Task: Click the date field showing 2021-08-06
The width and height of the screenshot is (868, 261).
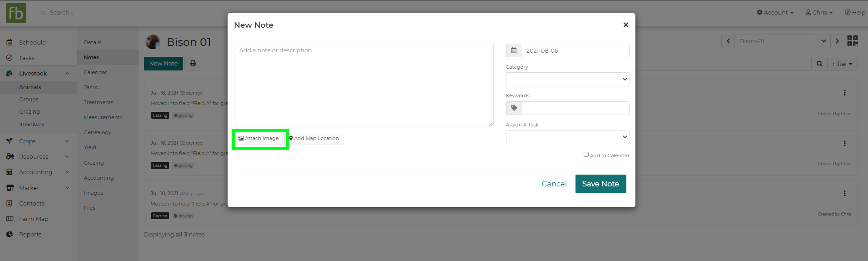Action: coord(575,50)
